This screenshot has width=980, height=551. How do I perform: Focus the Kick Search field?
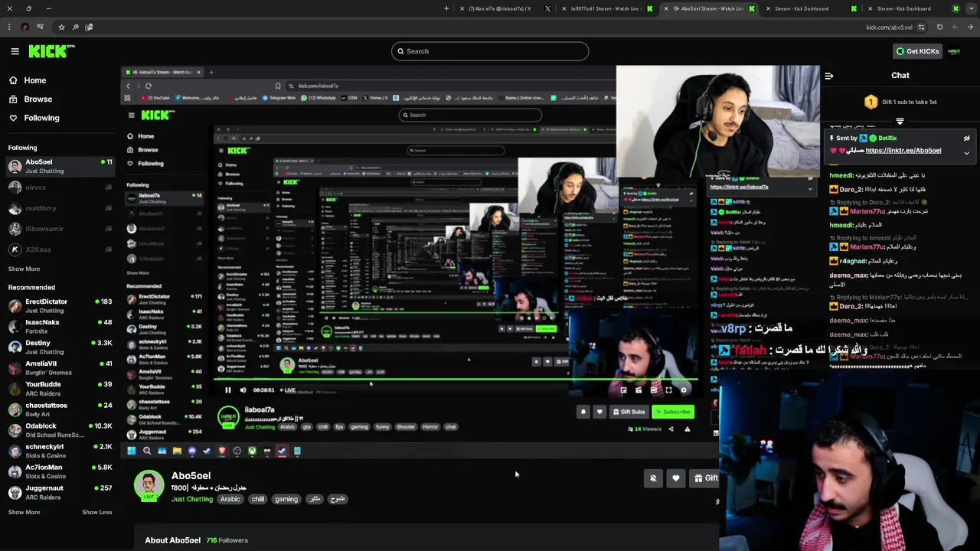click(x=490, y=51)
